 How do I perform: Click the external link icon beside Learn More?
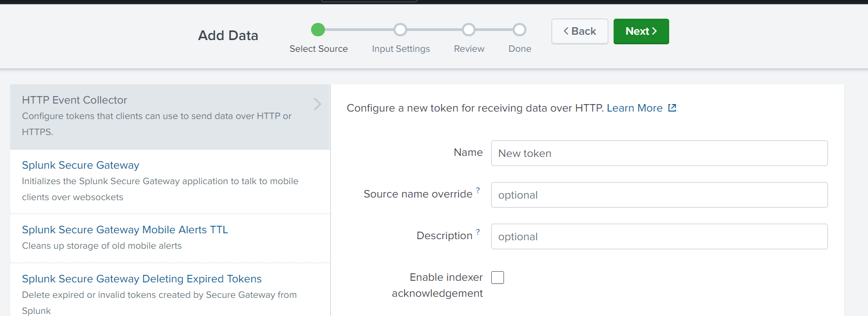click(x=672, y=108)
